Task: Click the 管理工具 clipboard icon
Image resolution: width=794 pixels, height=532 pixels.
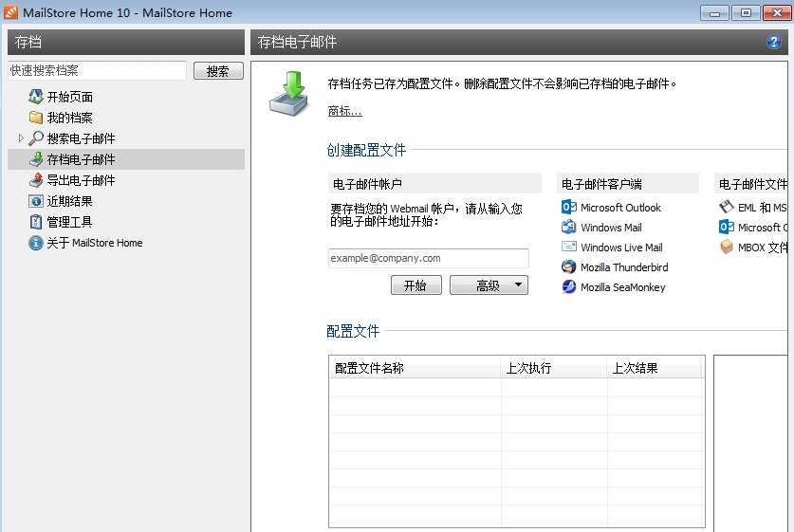Action: 35,222
